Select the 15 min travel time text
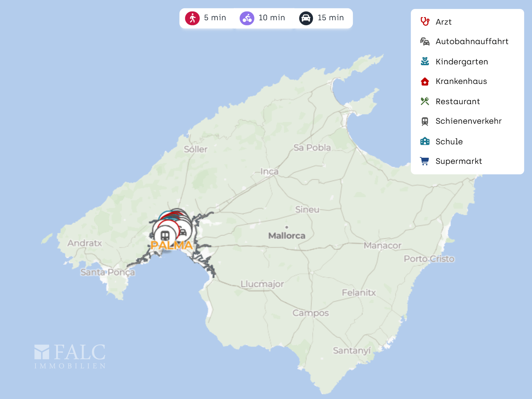532x399 pixels. 330,18
